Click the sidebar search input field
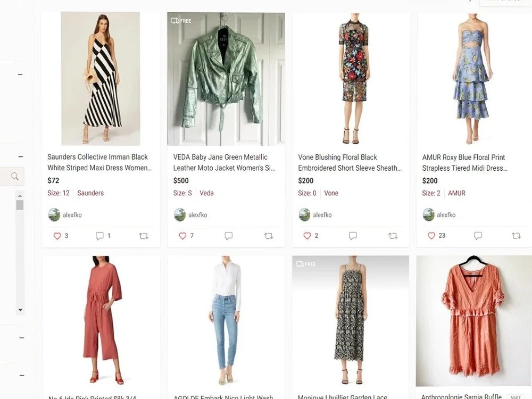 pos(8,176)
